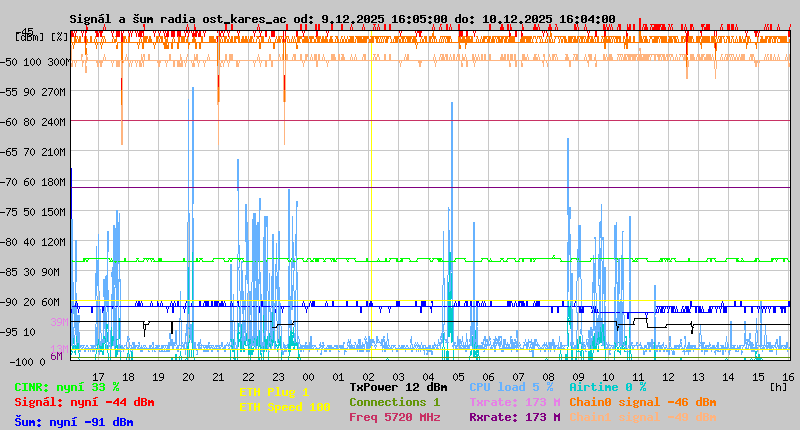Click the purple '6M' rate label
The width and height of the screenshot is (800, 430).
56,356
